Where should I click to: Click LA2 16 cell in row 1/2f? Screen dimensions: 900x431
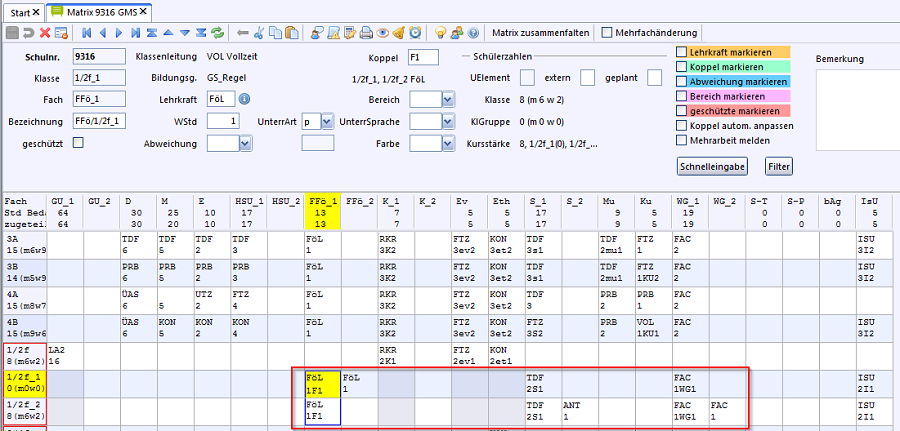(x=65, y=356)
